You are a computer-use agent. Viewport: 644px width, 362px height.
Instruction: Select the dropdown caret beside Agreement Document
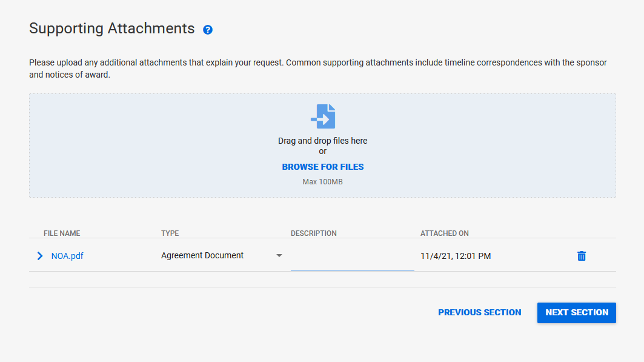tap(279, 255)
